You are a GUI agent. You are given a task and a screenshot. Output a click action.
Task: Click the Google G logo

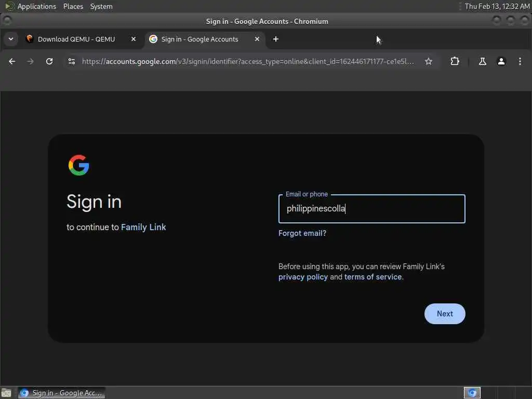pos(79,165)
